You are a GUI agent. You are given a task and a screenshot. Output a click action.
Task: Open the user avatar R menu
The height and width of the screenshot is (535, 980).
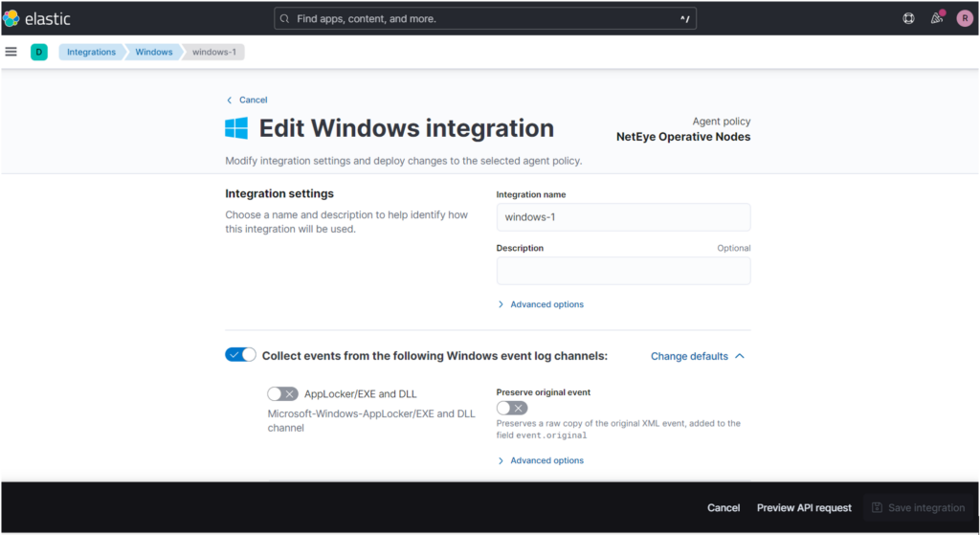pyautogui.click(x=965, y=19)
